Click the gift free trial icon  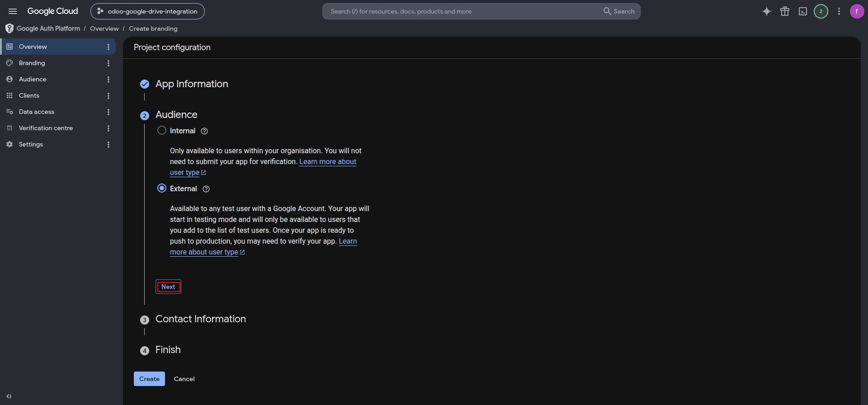pyautogui.click(x=785, y=11)
